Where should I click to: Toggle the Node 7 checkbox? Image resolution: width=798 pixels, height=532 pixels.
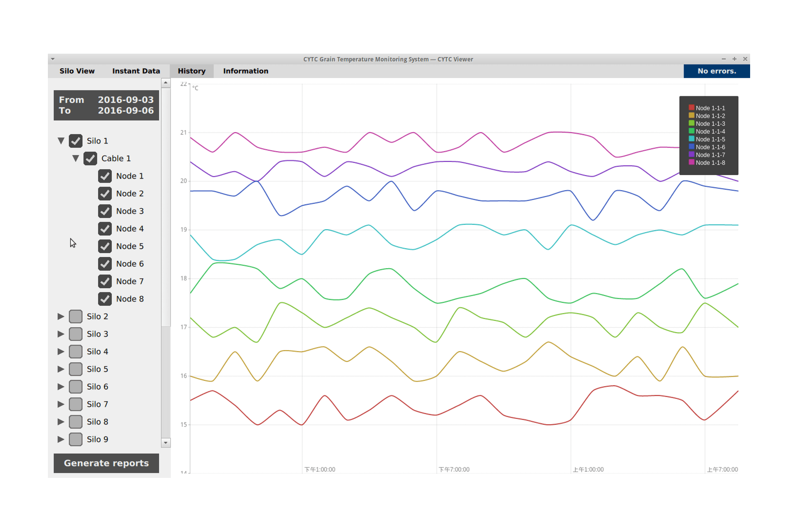[105, 282]
